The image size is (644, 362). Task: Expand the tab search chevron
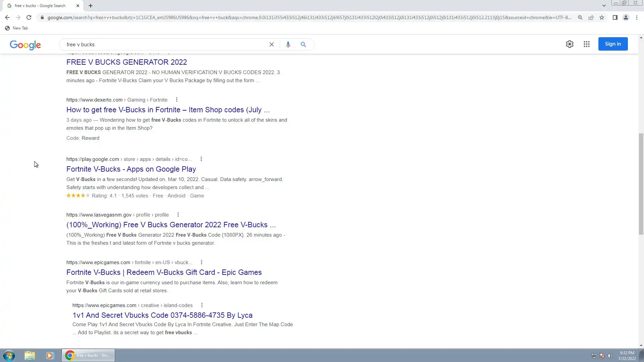[604, 6]
